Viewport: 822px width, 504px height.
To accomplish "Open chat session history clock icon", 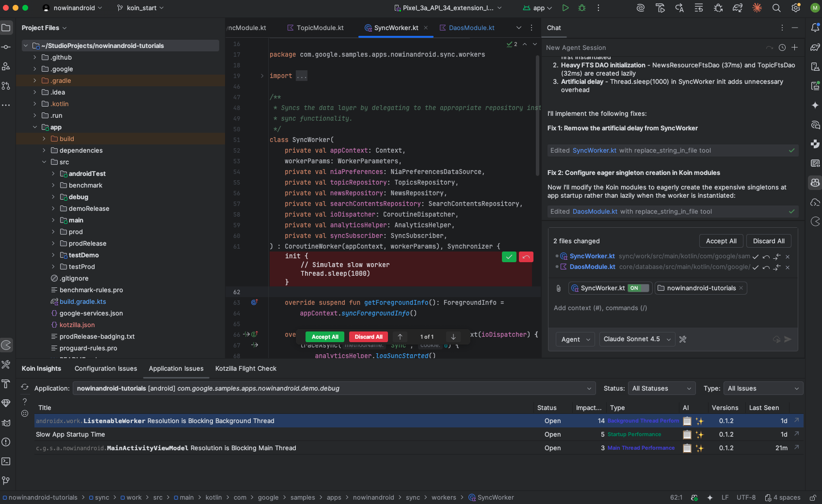I will (782, 47).
